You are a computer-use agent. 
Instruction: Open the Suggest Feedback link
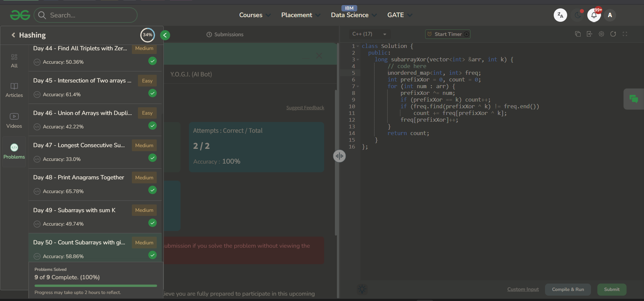(305, 108)
